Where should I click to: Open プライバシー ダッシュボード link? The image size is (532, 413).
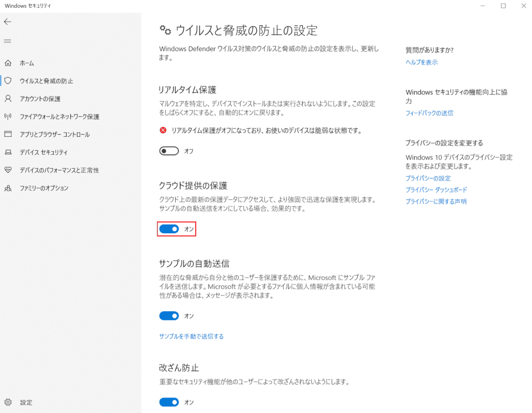[436, 190]
